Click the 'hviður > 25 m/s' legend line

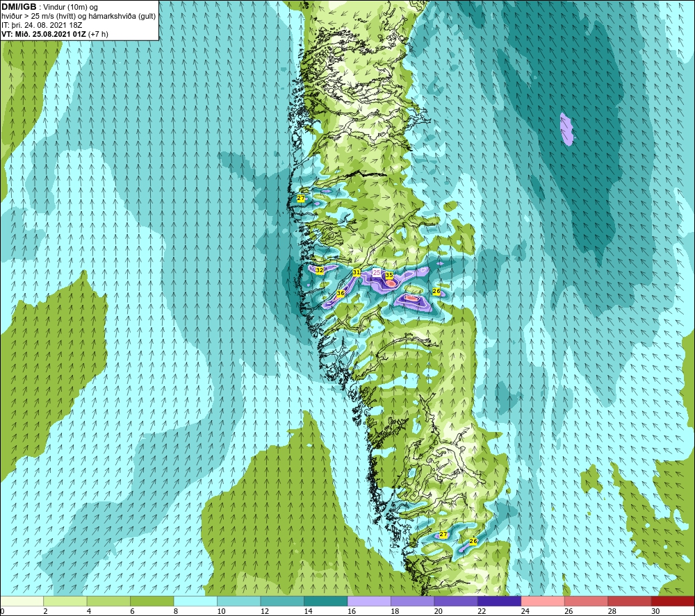tap(79, 17)
